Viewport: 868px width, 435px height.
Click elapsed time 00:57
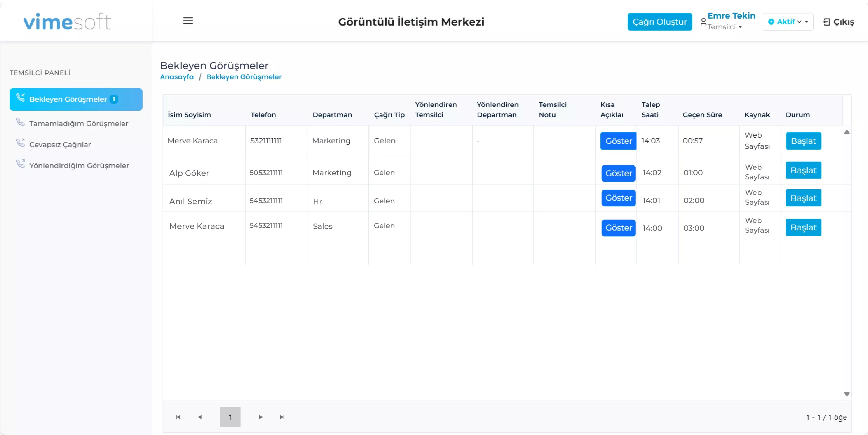coord(693,141)
